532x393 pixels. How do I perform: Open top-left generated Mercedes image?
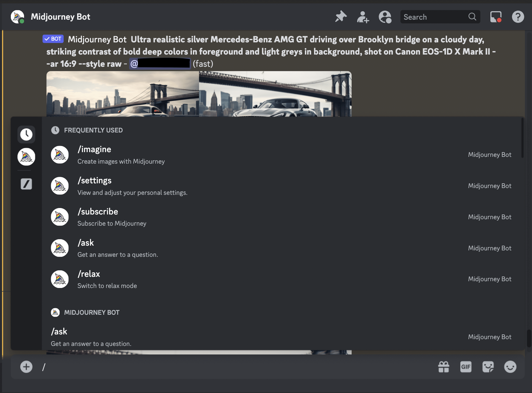pyautogui.click(x=123, y=94)
